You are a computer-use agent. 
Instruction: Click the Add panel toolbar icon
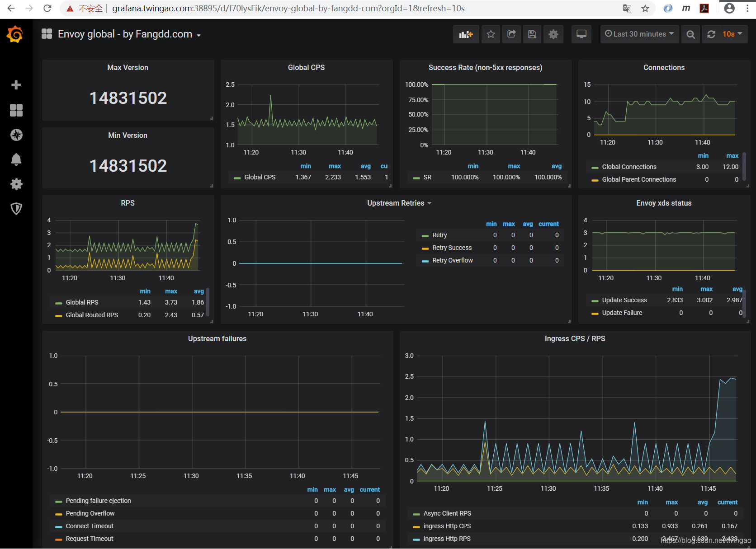[x=466, y=34]
